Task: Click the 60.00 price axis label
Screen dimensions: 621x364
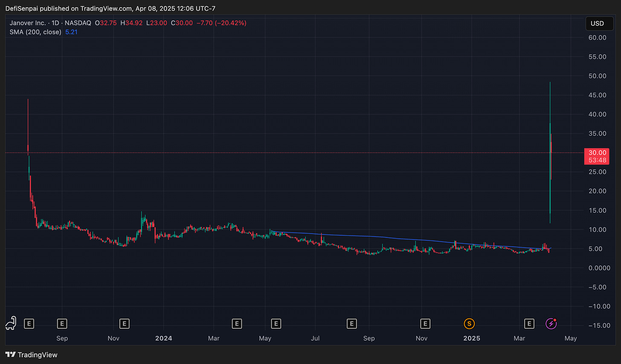Action: coord(597,38)
